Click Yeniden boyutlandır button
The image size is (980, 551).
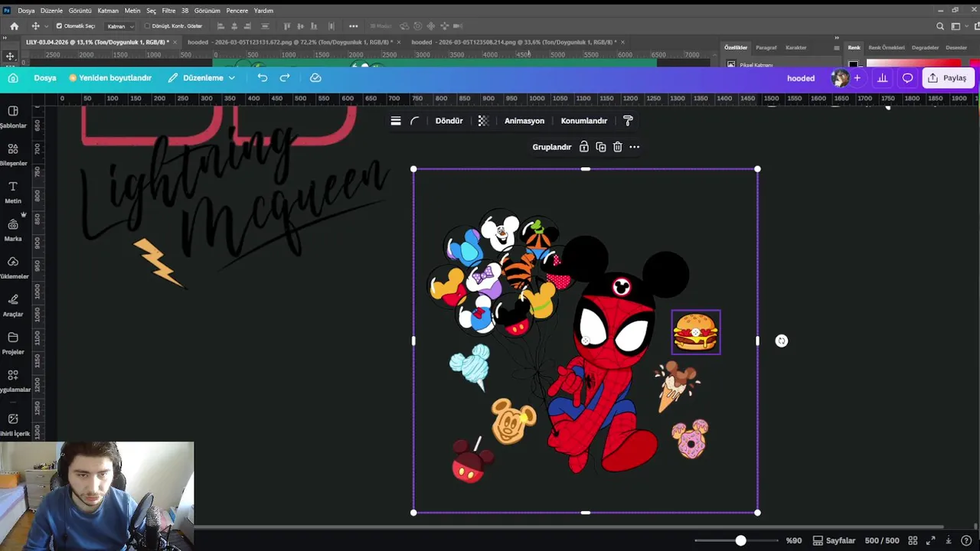coord(110,77)
